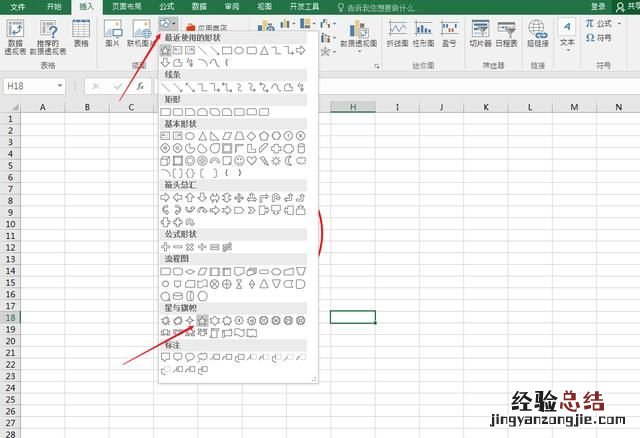Viewport: 640px width, 438px height.
Task: Select the right arrow in 箭头总汇 section
Action: (x=165, y=198)
